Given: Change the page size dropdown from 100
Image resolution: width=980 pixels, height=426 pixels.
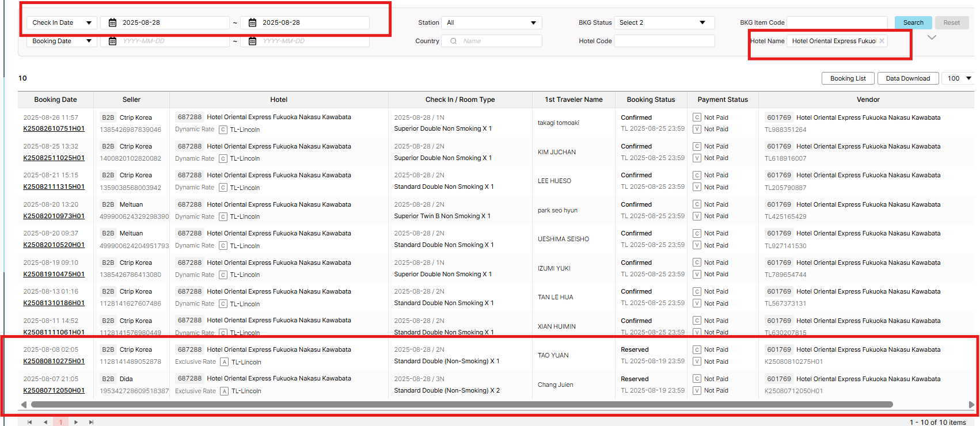Looking at the screenshot, I should click(959, 78).
